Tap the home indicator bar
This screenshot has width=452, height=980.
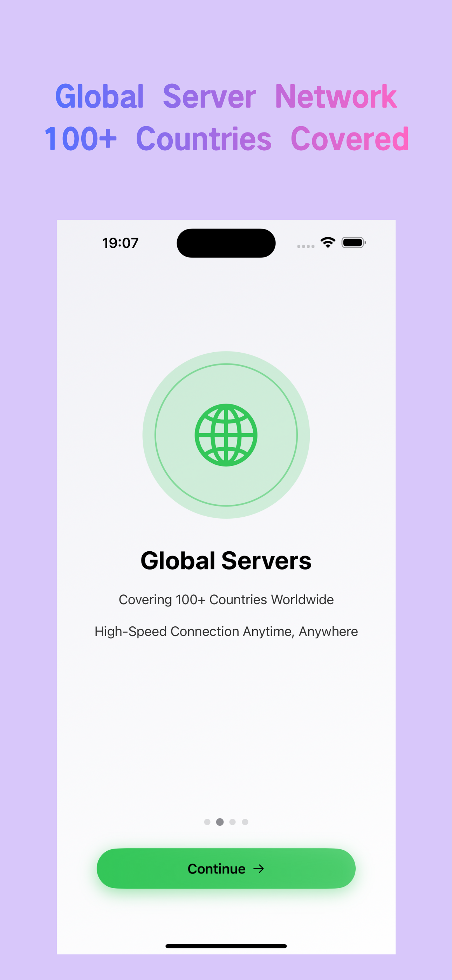(226, 946)
